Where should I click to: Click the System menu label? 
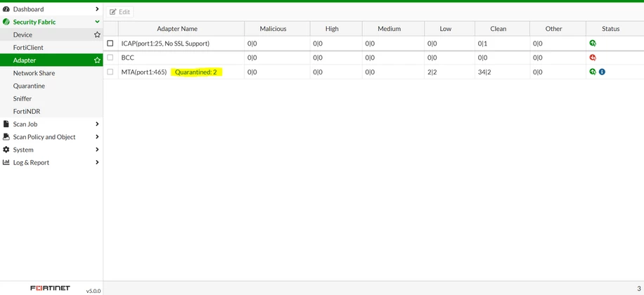23,150
